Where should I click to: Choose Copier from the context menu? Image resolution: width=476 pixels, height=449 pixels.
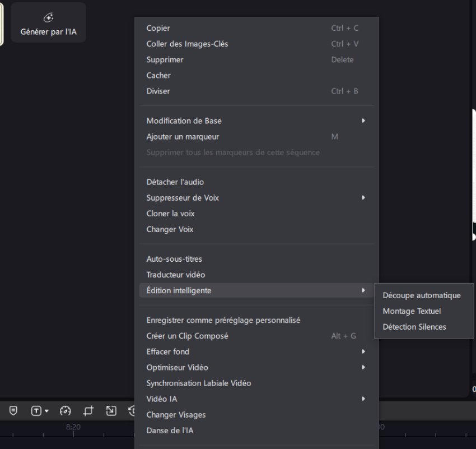click(x=256, y=28)
